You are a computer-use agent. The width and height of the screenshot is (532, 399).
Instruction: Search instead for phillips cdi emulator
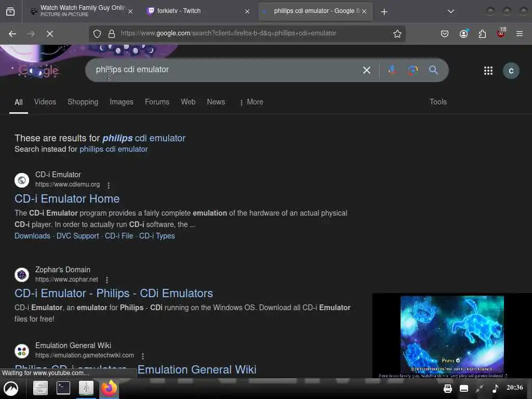tap(114, 149)
